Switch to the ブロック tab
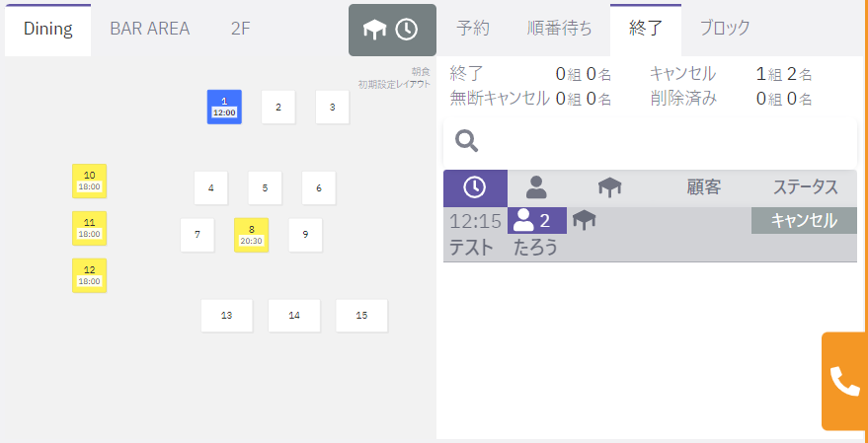868x443 pixels. [724, 29]
